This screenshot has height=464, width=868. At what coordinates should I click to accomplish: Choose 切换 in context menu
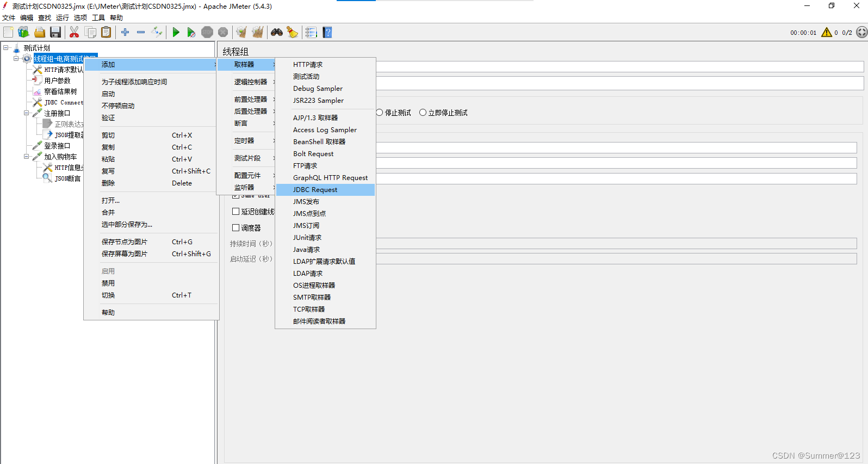coord(151,295)
